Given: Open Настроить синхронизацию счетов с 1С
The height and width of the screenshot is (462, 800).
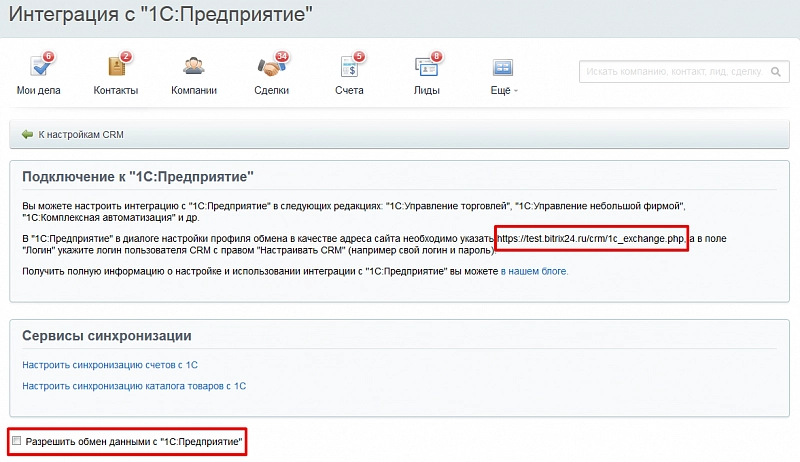Looking at the screenshot, I should tap(110, 365).
